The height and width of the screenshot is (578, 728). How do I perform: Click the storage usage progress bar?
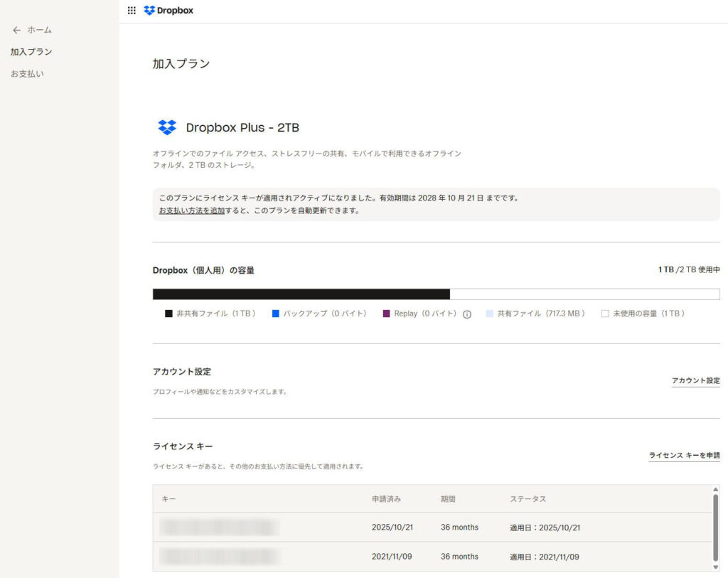(x=436, y=294)
